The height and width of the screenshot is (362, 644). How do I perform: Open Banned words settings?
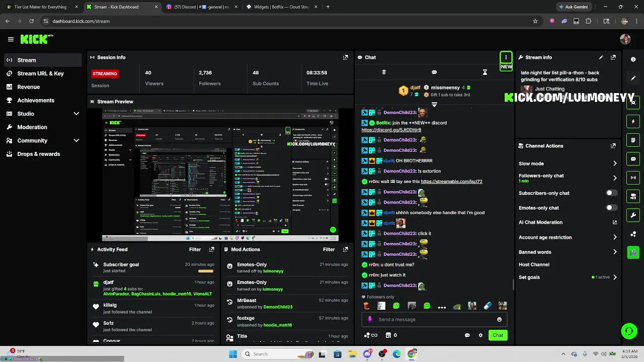pyautogui.click(x=568, y=252)
